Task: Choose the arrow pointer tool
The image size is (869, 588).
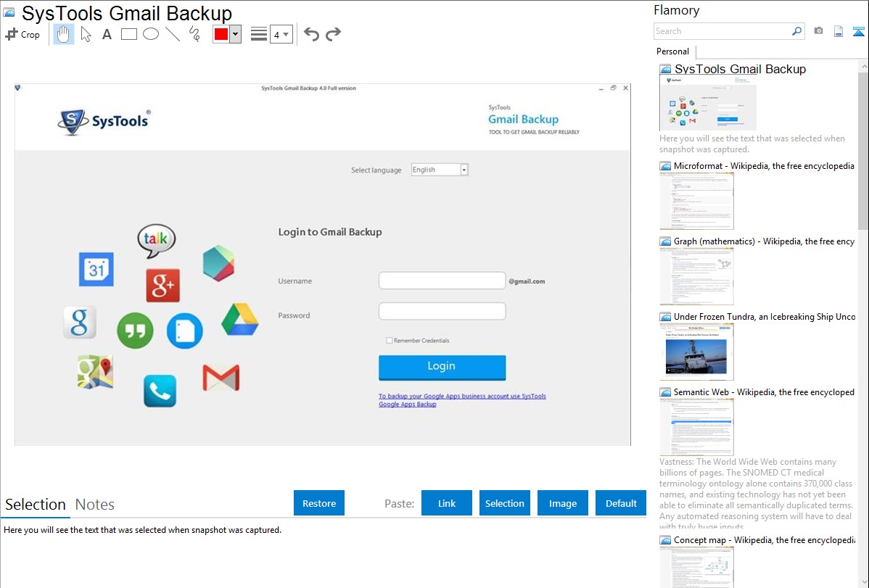Action: tap(86, 34)
